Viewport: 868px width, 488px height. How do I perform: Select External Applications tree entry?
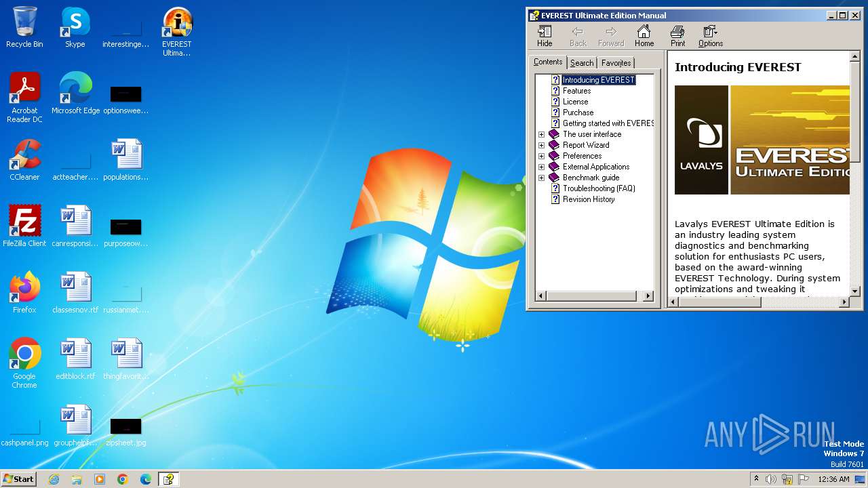click(596, 167)
